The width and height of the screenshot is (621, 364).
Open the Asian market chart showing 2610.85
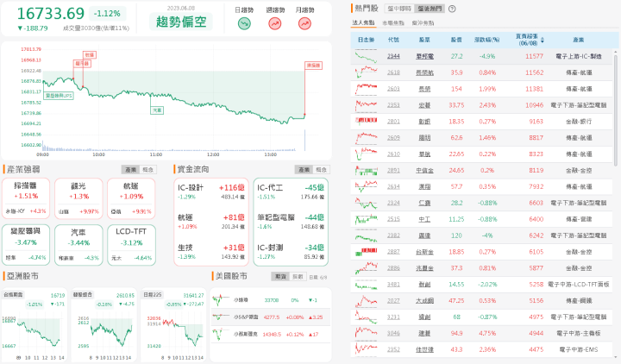coord(103,325)
